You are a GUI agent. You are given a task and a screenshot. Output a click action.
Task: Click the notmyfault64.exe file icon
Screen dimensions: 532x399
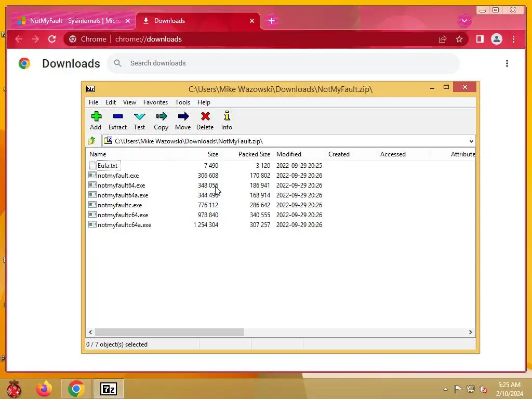tap(92, 185)
